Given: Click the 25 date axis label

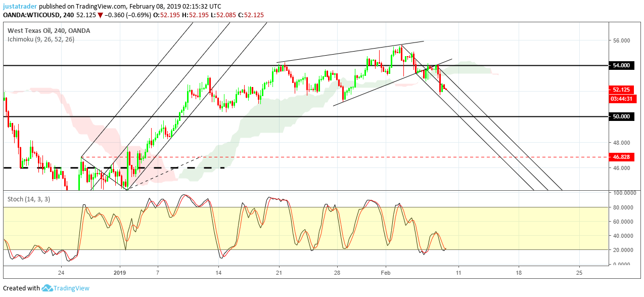Looking at the screenshot, I should pos(579,272).
